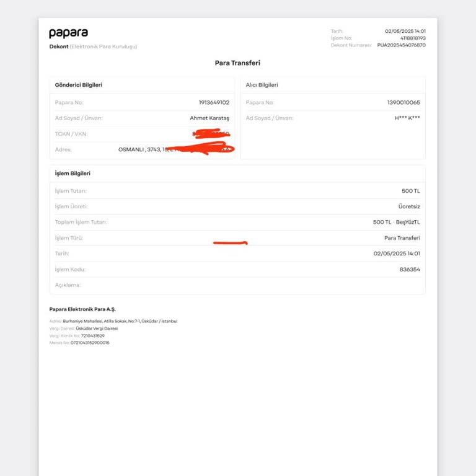Image resolution: width=476 pixels, height=476 pixels.
Task: Click the Toplam İşlem Tutarı label
Action: (x=81, y=223)
